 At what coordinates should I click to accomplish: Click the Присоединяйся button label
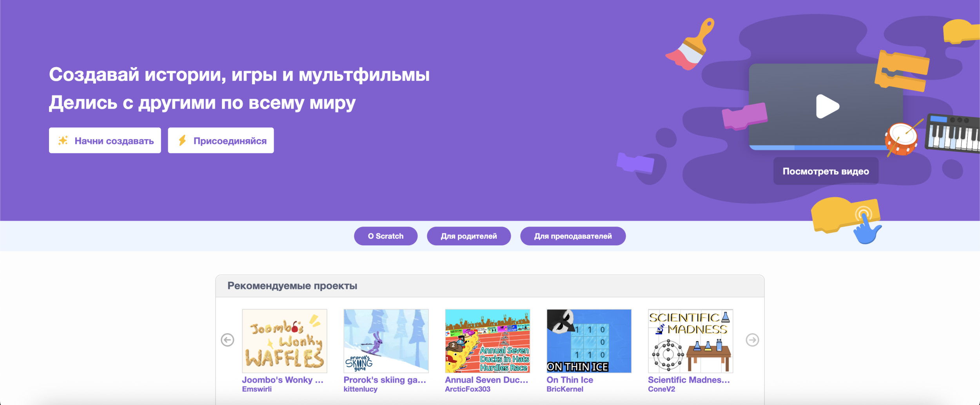pyautogui.click(x=230, y=141)
